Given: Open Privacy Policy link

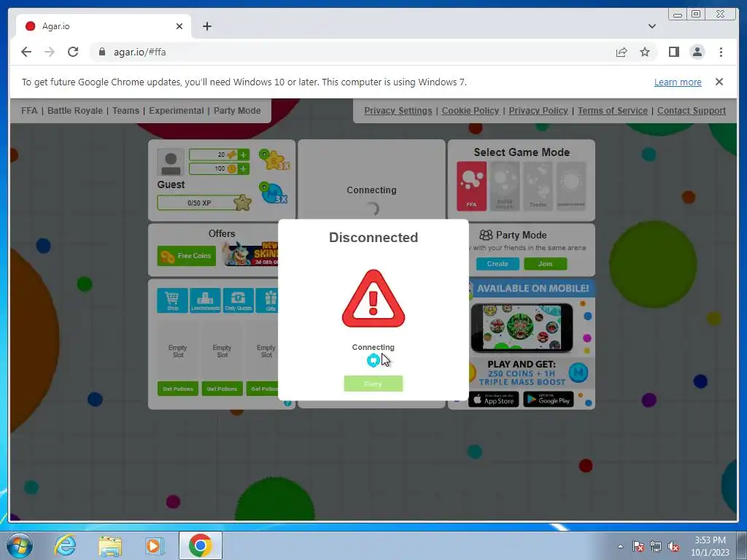Looking at the screenshot, I should [538, 111].
